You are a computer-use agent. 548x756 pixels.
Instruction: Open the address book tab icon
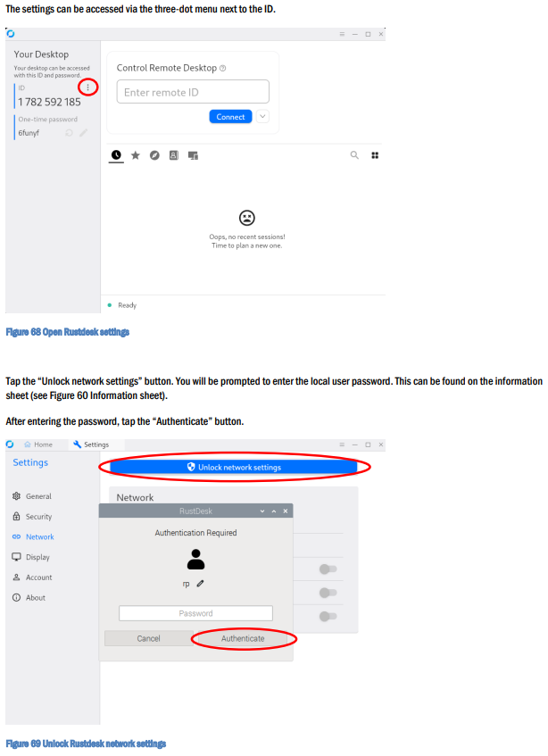tap(174, 155)
